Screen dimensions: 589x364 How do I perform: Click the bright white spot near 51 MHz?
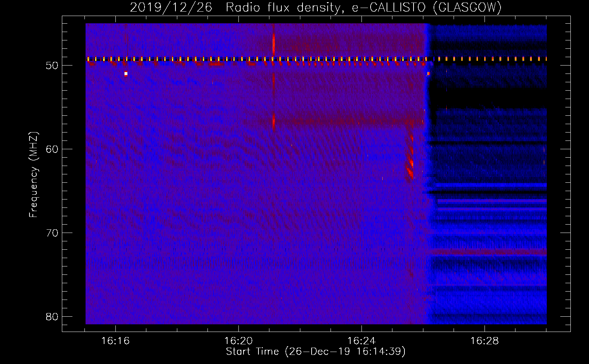tap(126, 74)
